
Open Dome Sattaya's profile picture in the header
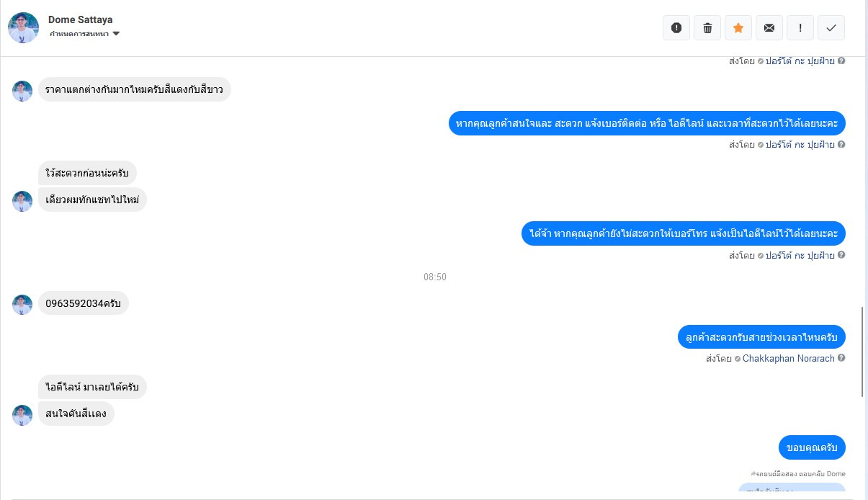click(x=23, y=27)
